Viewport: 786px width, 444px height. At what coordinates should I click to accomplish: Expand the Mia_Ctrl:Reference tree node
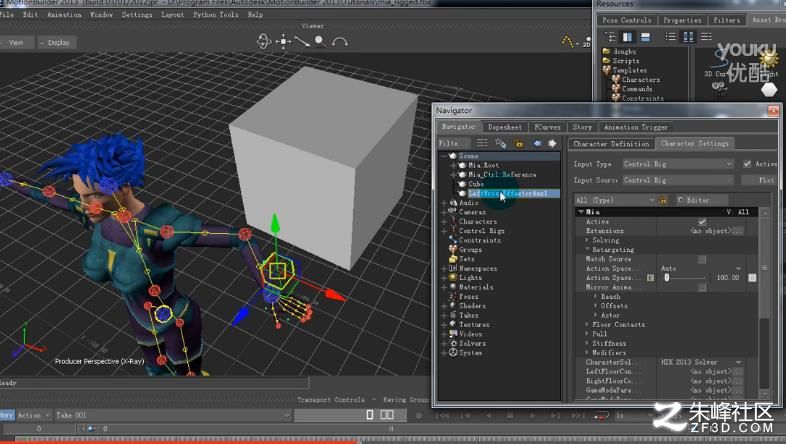pos(453,175)
